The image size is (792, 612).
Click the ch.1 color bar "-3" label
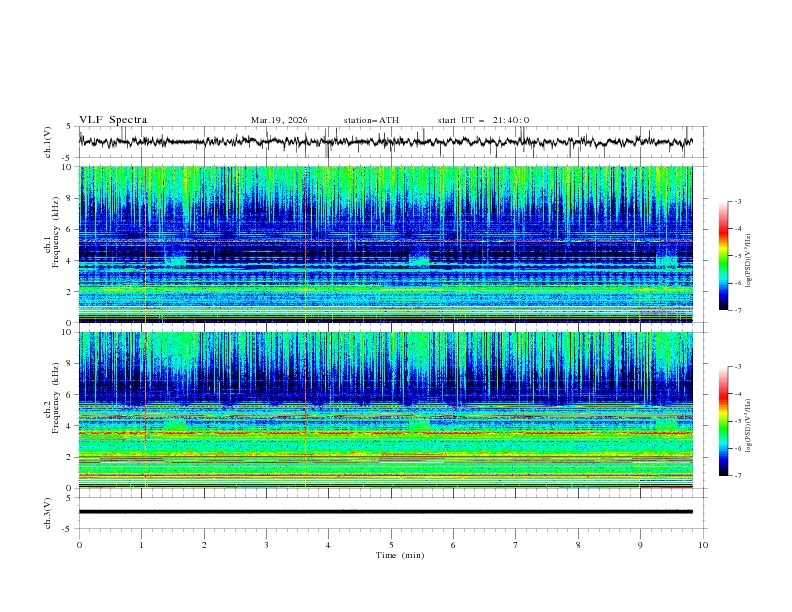(x=737, y=201)
